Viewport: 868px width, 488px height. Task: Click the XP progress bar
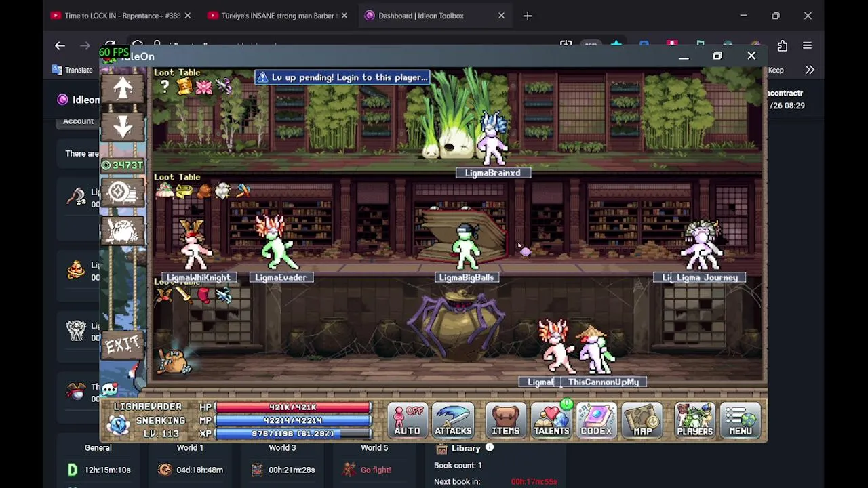[293, 433]
